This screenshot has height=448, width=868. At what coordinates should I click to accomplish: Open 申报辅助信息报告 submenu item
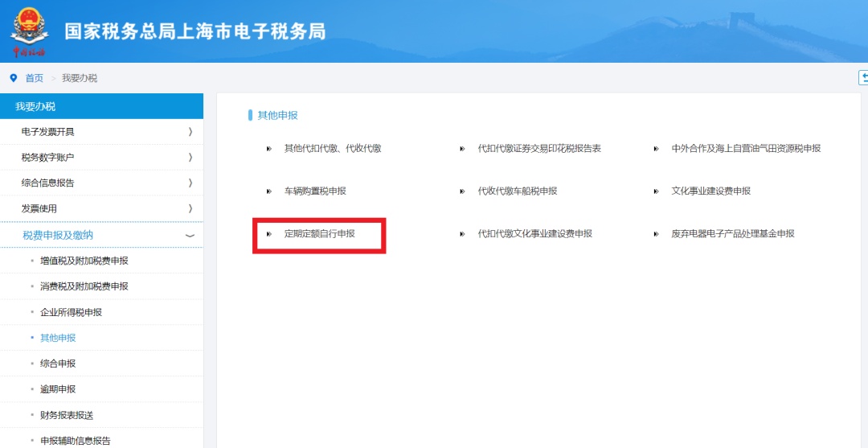pyautogui.click(x=76, y=441)
